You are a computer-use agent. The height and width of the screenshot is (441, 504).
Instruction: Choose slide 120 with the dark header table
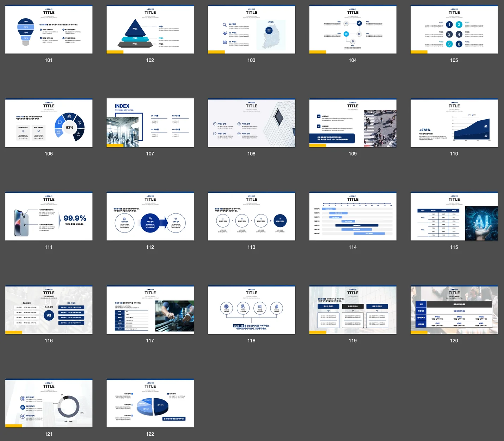454,310
